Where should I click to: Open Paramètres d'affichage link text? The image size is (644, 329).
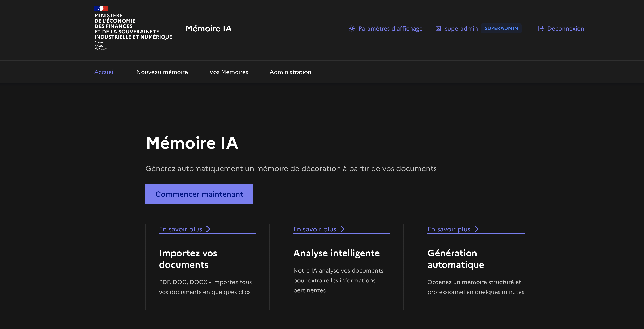(390, 28)
